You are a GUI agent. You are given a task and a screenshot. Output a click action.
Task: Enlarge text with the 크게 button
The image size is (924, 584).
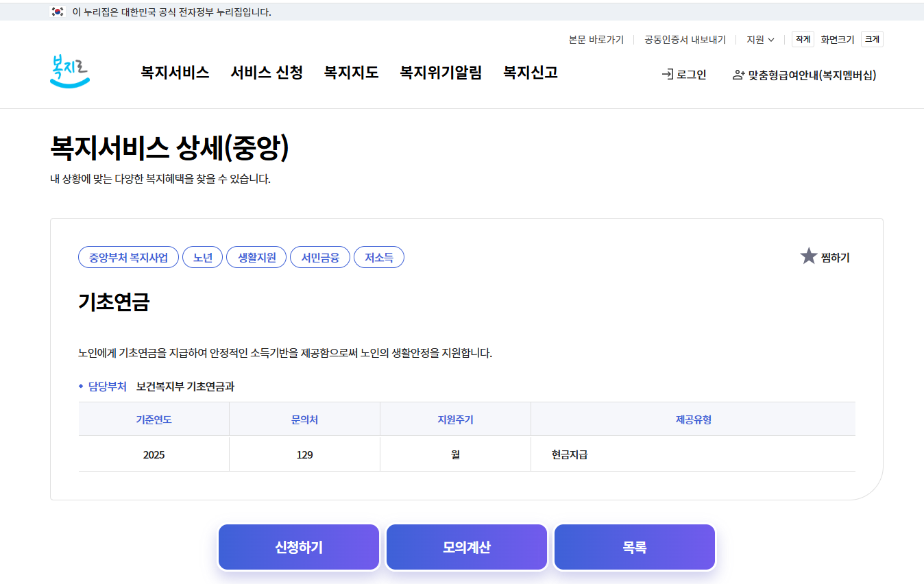pyautogui.click(x=872, y=39)
